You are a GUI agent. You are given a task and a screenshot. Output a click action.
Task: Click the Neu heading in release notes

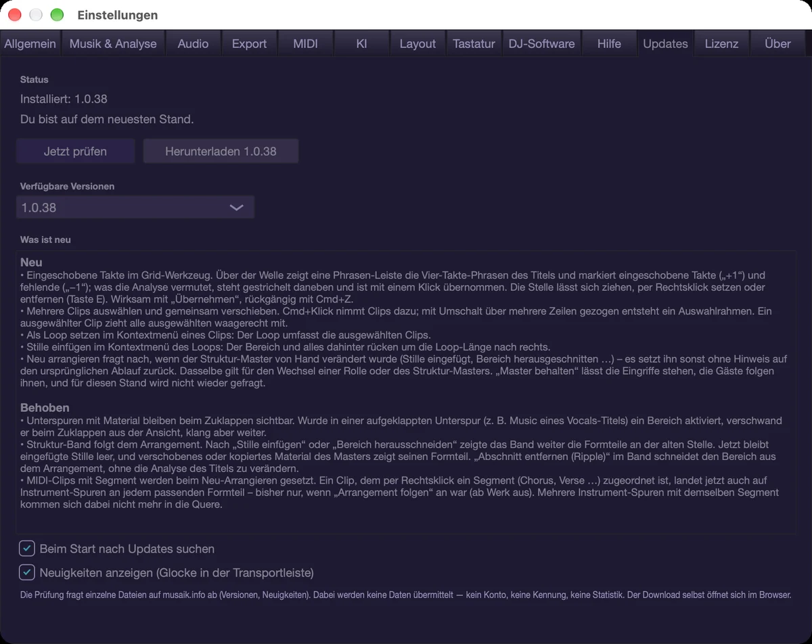click(31, 262)
